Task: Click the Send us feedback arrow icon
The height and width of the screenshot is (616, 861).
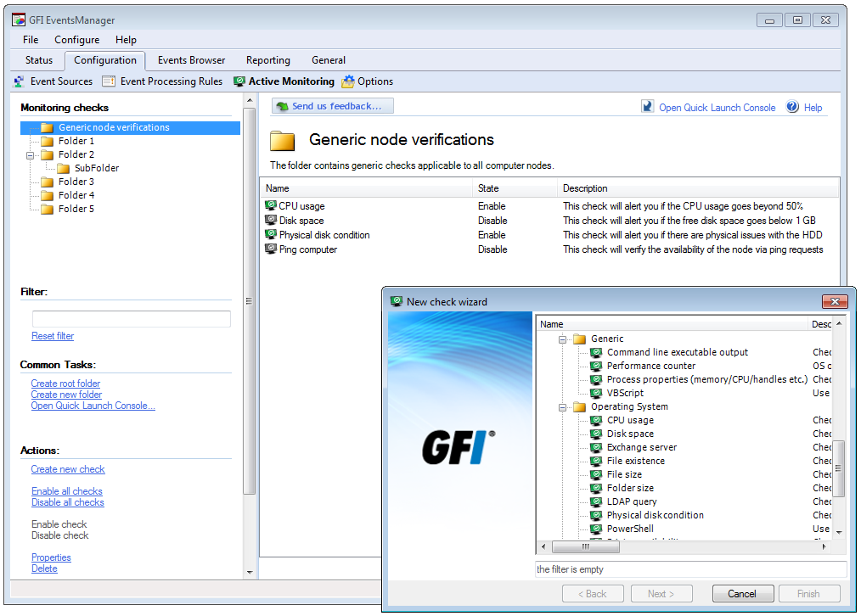Action: pyautogui.click(x=282, y=106)
